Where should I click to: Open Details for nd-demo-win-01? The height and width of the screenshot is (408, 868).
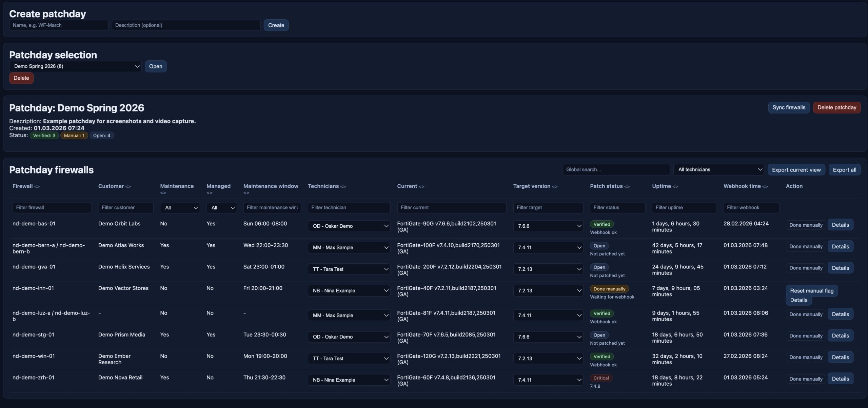[x=840, y=357]
